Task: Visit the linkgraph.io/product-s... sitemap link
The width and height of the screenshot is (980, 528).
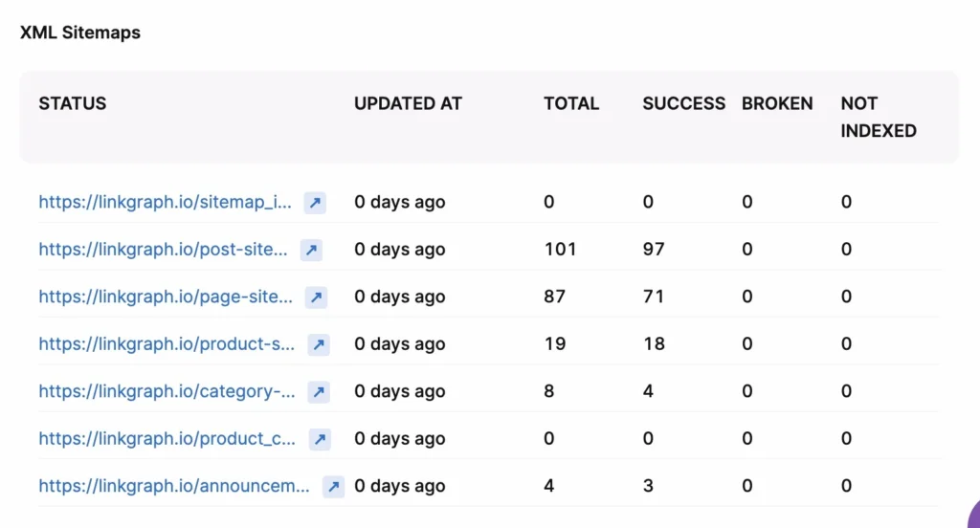Action: pyautogui.click(x=167, y=344)
